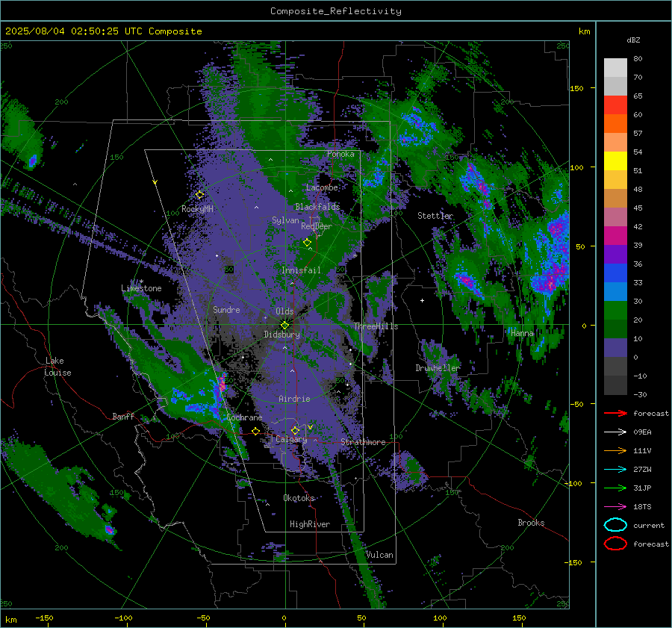Click the dBZ legend heading
This screenshot has width=672, height=628.
coord(633,40)
